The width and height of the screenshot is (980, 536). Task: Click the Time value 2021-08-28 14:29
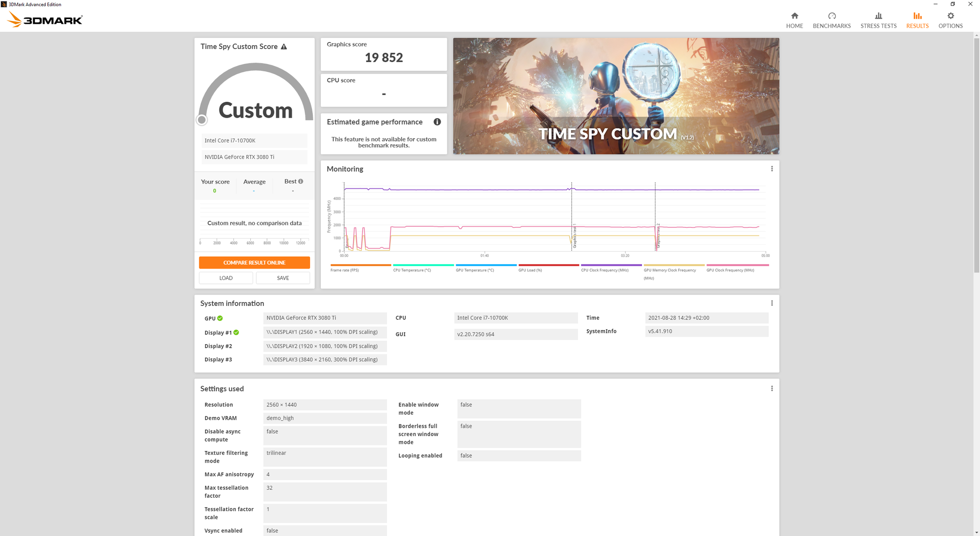pos(707,317)
